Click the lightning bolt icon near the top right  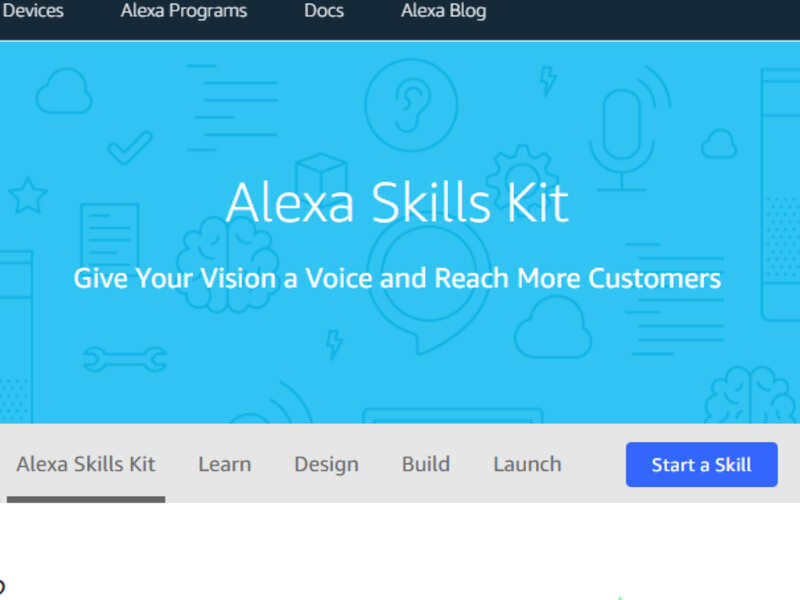pyautogui.click(x=548, y=83)
